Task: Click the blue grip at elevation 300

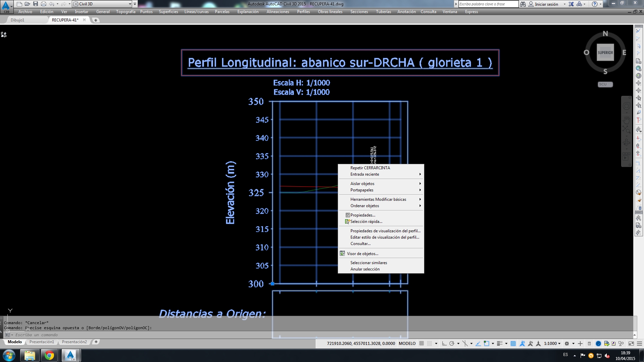Action: coord(272,284)
